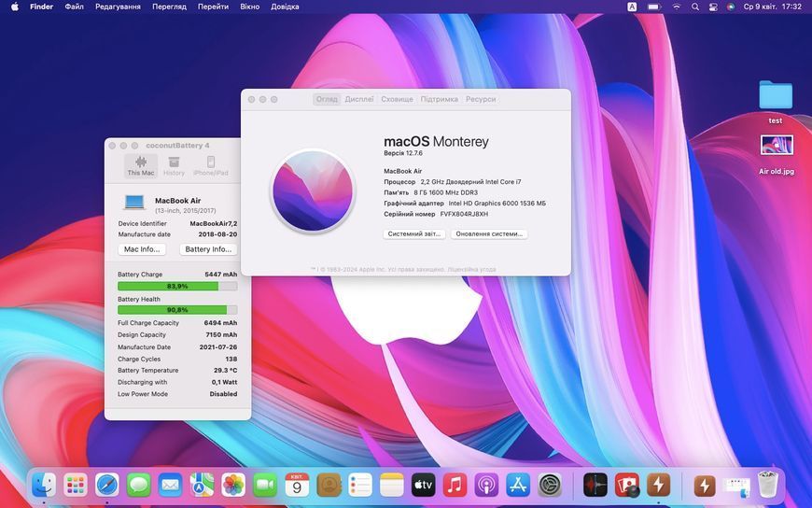Select This Mac in coconutBattery toolbar
This screenshot has height=508, width=812.
pyautogui.click(x=141, y=166)
